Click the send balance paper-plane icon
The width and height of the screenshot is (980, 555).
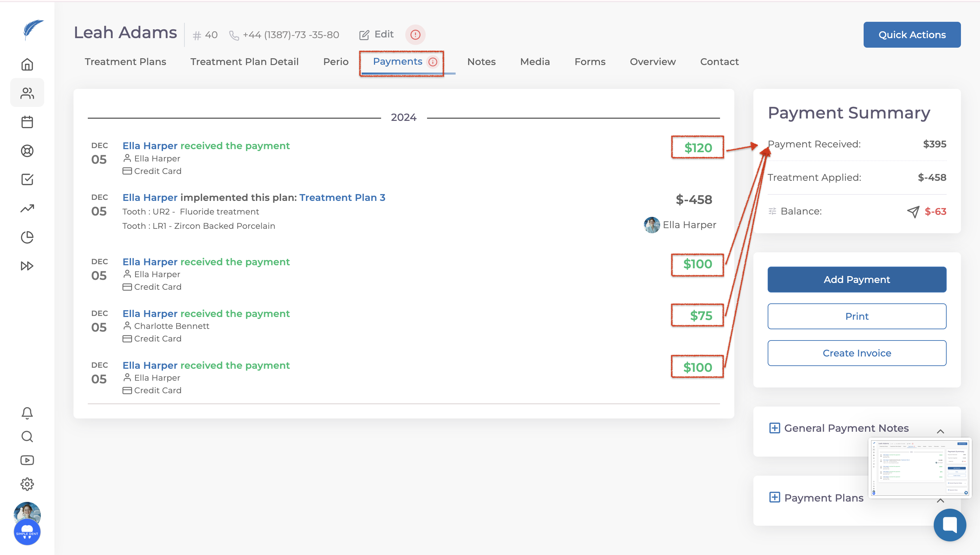[x=913, y=211]
